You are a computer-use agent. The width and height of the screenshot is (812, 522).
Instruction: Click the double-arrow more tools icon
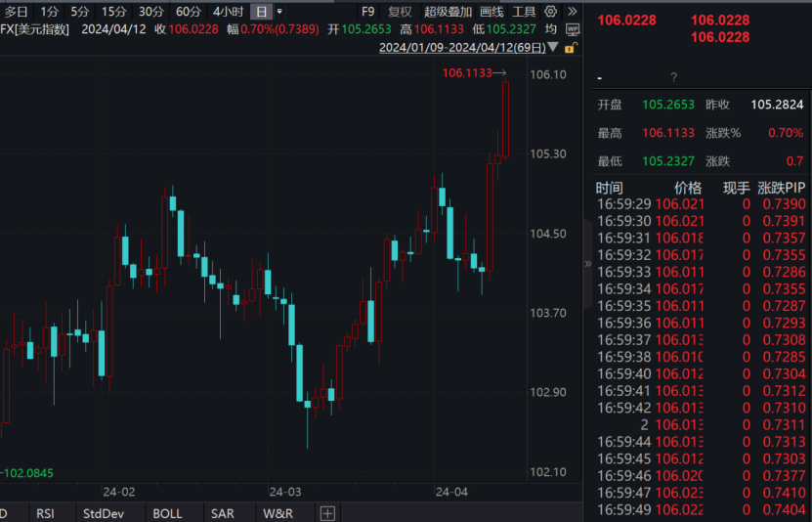pos(573,12)
